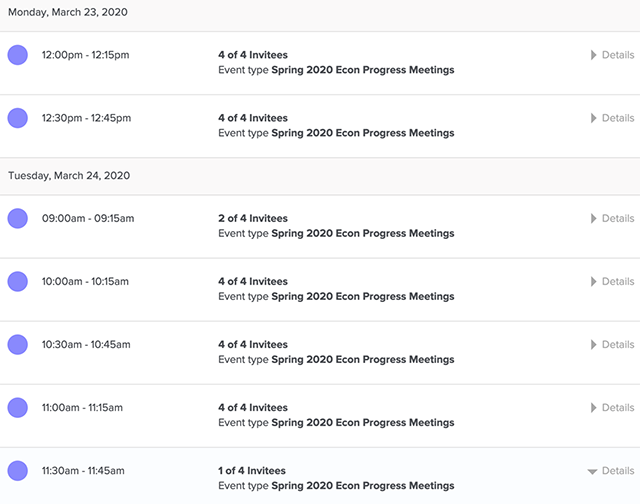Select the 2 of 4 Invitees event row
This screenshot has width=640, height=504.
pos(320,226)
